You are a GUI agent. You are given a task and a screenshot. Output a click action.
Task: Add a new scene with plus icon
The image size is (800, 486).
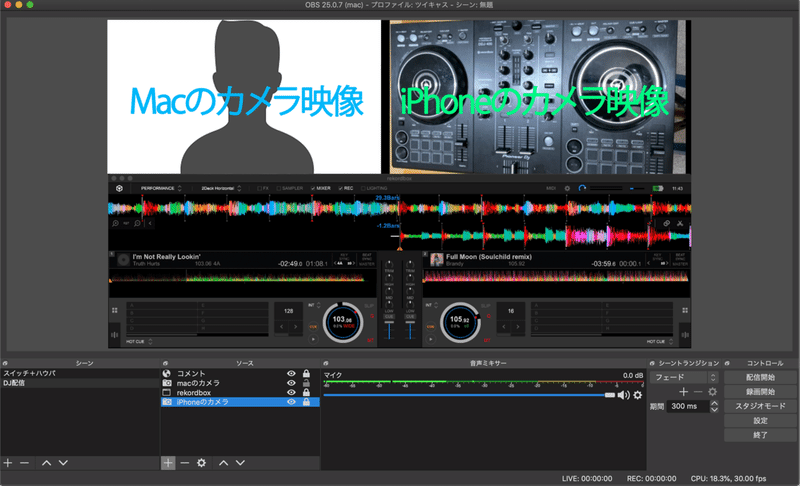tap(8, 463)
